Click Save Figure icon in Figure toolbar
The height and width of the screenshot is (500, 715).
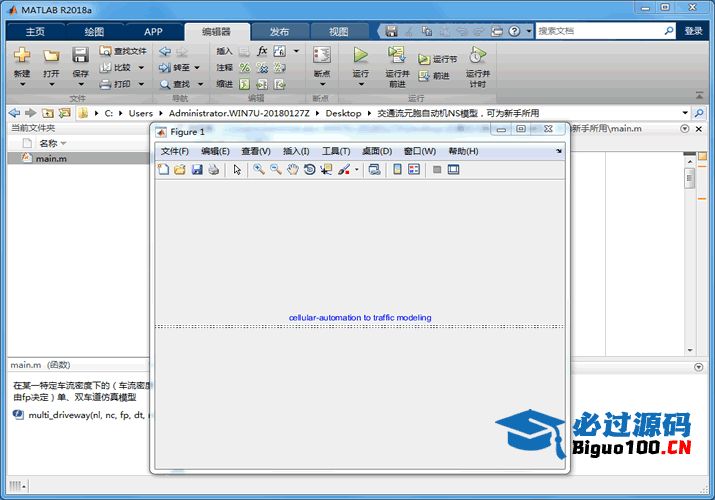pyautogui.click(x=197, y=170)
